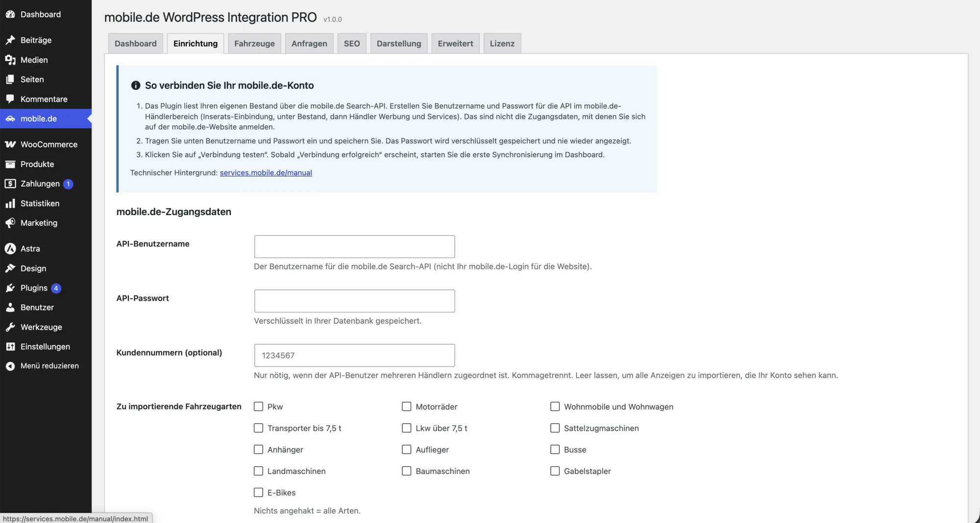980x523 pixels.
Task: Click the Marketing megaphone icon
Action: point(10,223)
